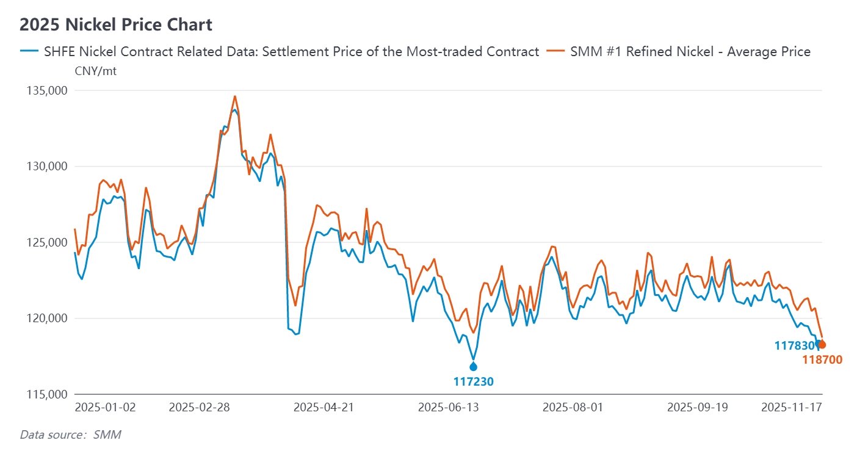
Task: Select the 118700 orange value label
Action: (x=822, y=360)
